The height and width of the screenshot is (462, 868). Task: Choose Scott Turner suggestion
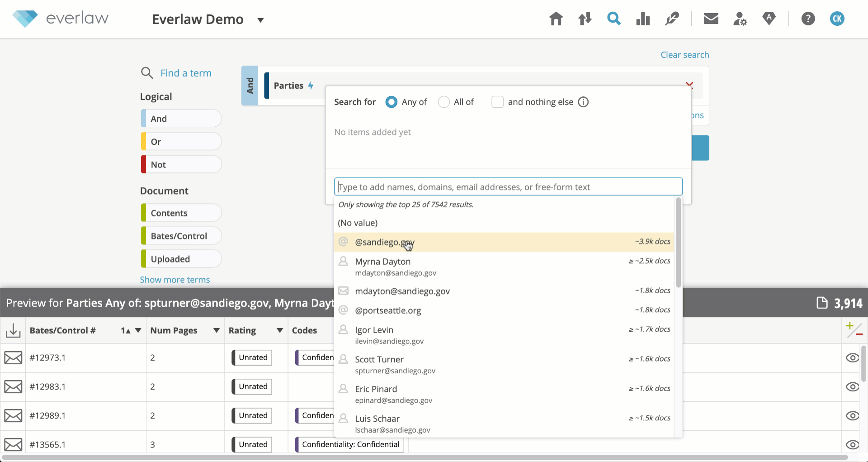click(x=504, y=364)
